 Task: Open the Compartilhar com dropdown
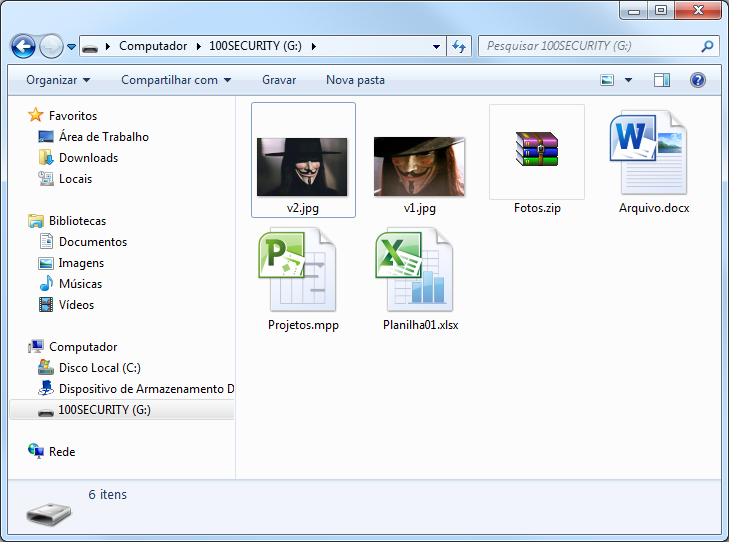coord(176,80)
